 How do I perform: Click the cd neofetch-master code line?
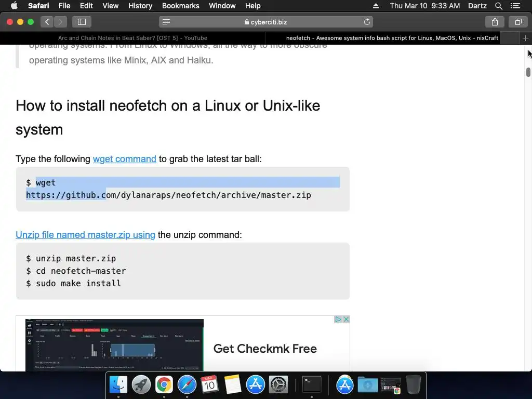click(76, 271)
